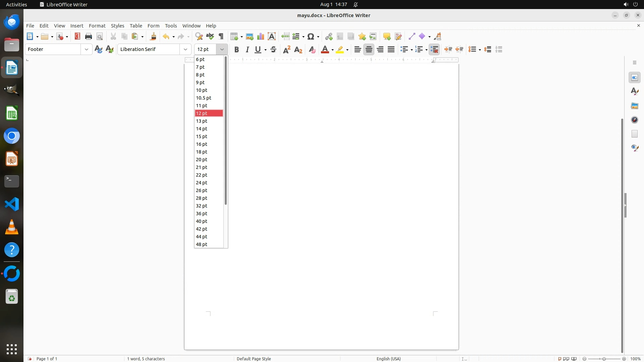This screenshot has height=362, width=644.
Task: Select 24 pt from font size list
Action: click(x=202, y=183)
